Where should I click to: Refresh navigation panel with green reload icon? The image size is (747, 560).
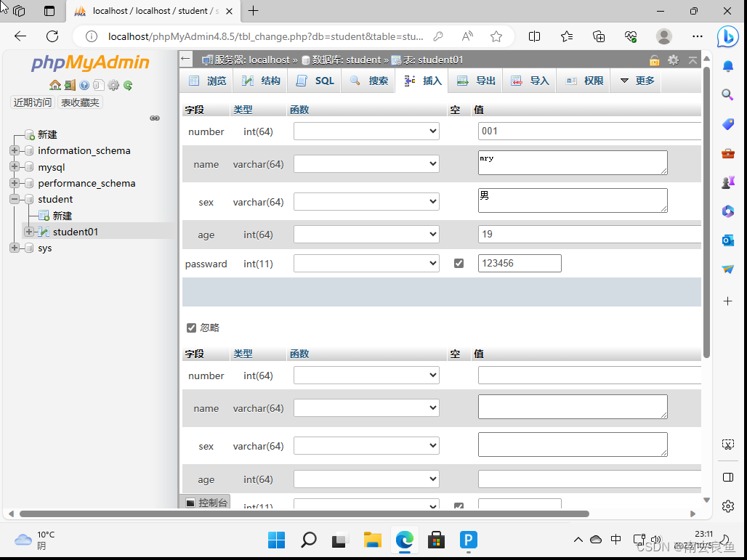128,85
